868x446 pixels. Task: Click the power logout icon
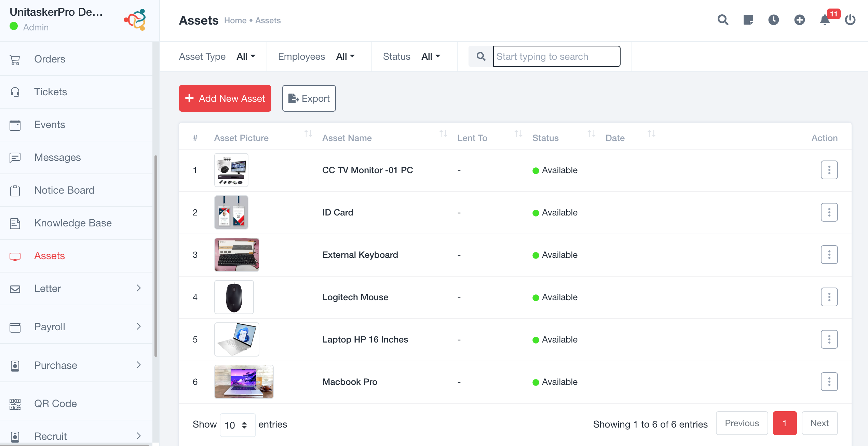pos(850,20)
